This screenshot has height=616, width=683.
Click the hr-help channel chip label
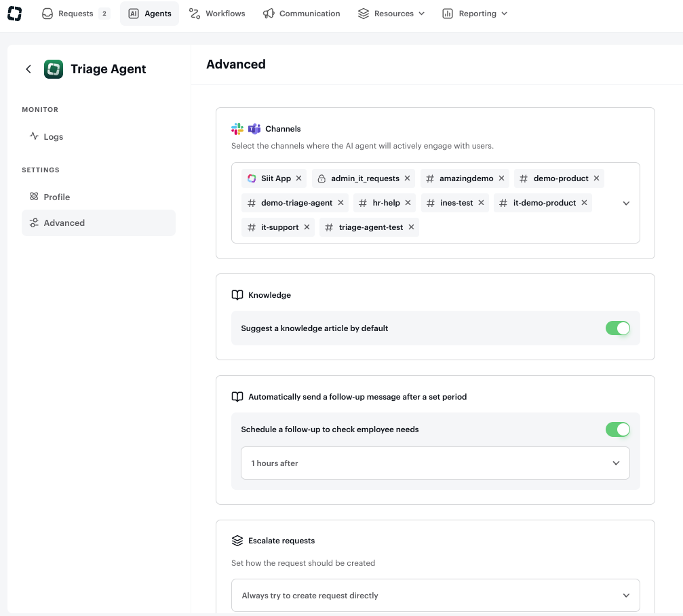pos(387,203)
